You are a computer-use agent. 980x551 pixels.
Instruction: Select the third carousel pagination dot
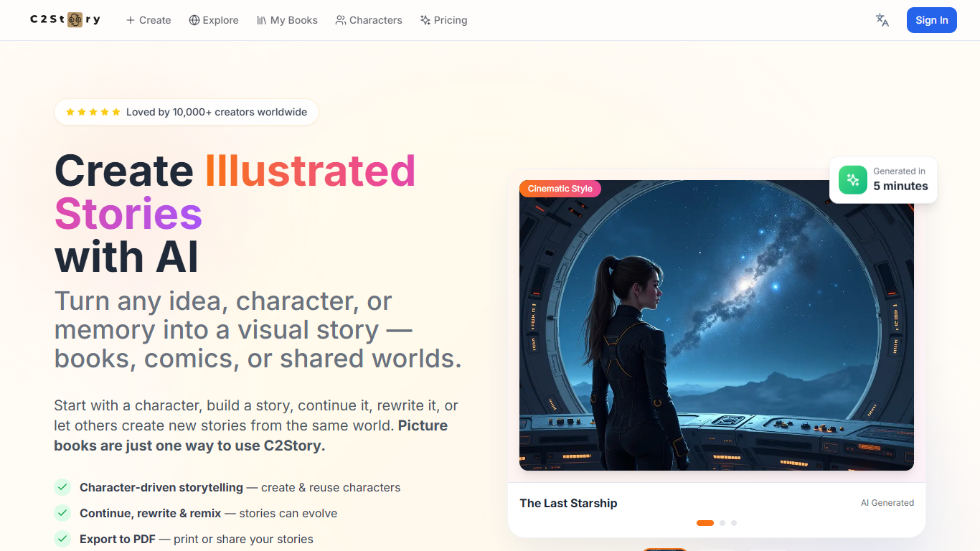(734, 523)
